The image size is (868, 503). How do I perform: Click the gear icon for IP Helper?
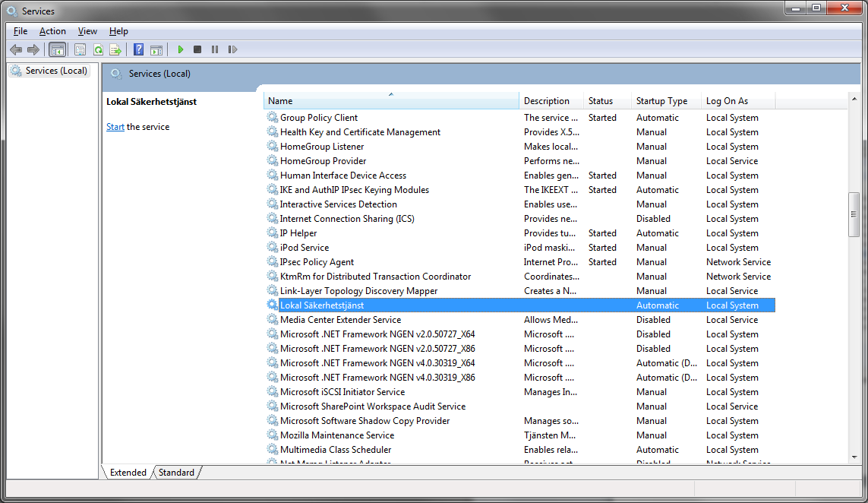pos(273,233)
